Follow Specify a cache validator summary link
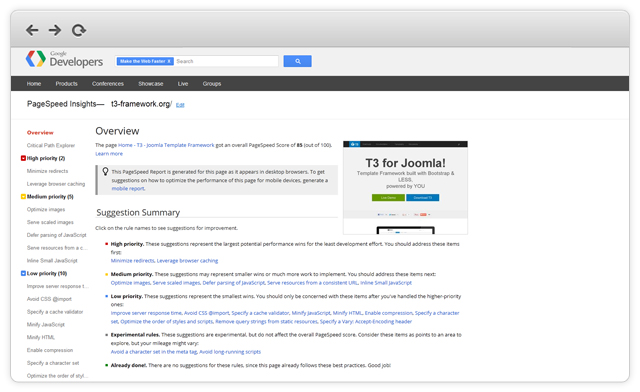This screenshot has width=640, height=392. [260, 313]
